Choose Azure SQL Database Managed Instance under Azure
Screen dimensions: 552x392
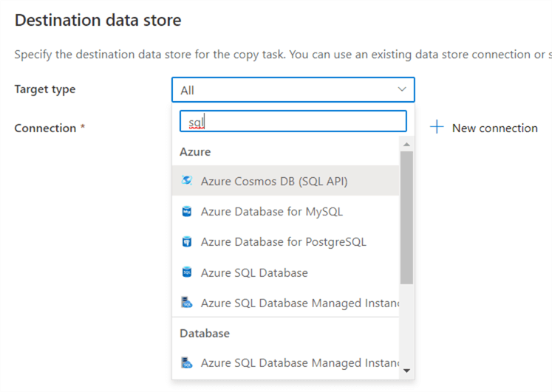click(285, 303)
